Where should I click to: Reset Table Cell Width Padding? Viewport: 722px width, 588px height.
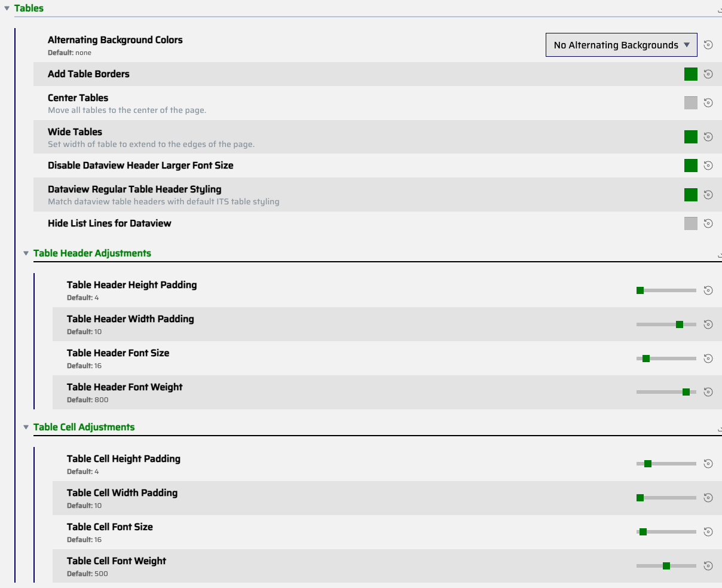[708, 498]
